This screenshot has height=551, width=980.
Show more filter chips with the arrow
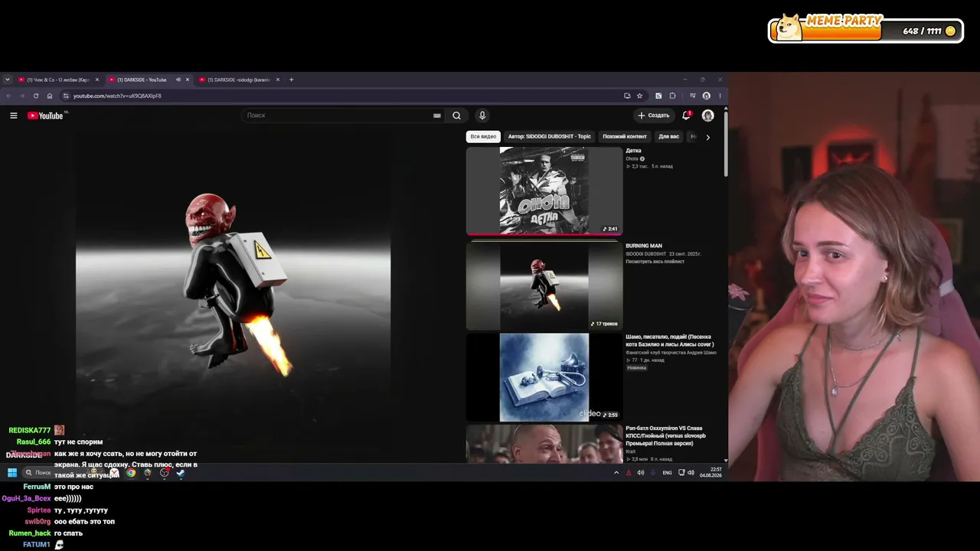tap(707, 137)
